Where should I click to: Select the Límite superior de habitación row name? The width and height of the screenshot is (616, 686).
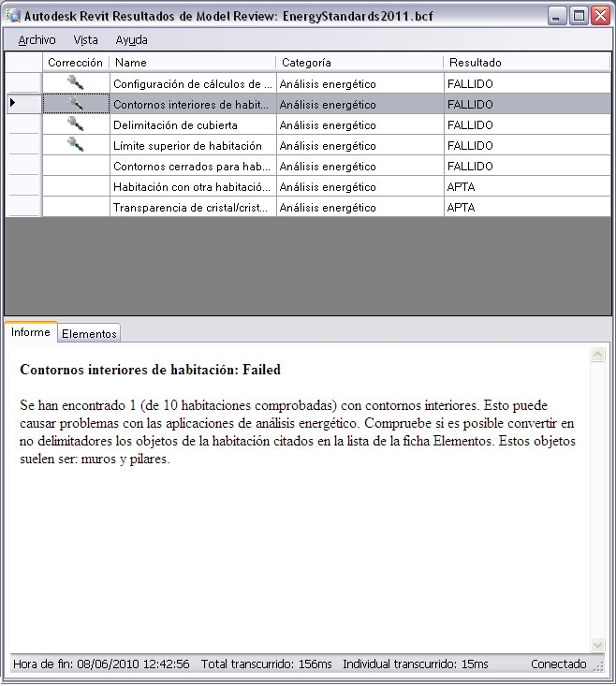pyautogui.click(x=193, y=146)
